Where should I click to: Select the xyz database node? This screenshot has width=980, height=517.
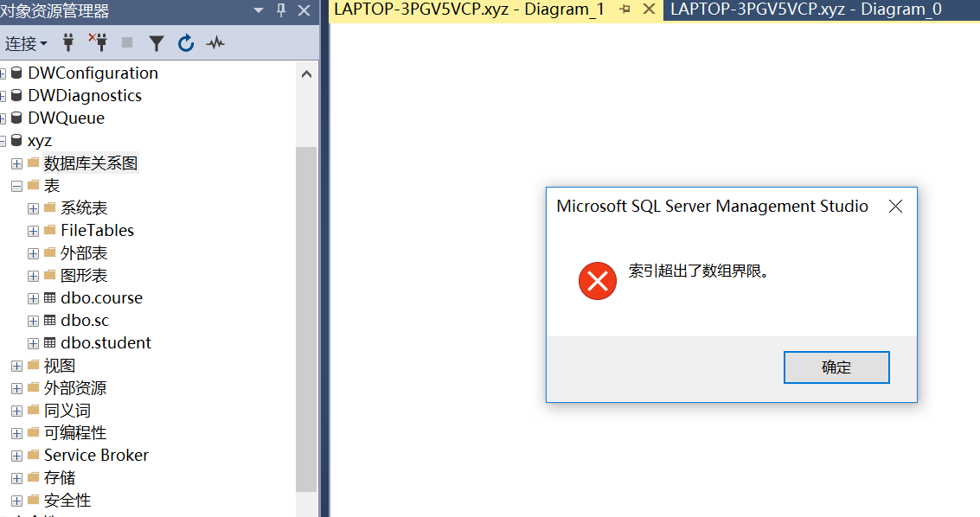click(40, 140)
